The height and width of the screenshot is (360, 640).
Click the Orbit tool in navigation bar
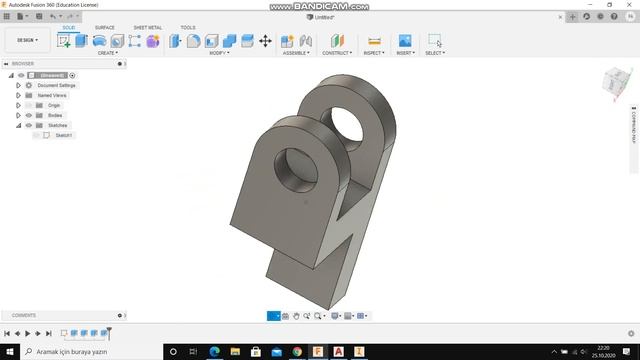tap(272, 316)
